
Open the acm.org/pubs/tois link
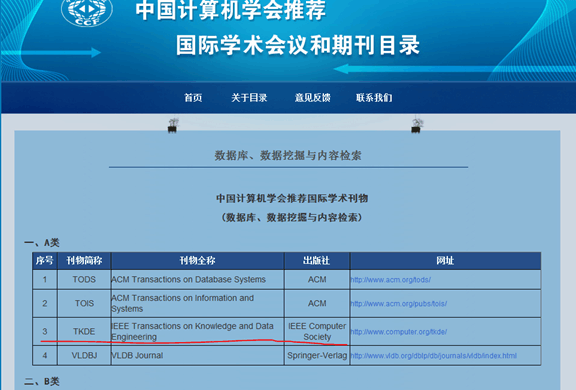(x=399, y=304)
